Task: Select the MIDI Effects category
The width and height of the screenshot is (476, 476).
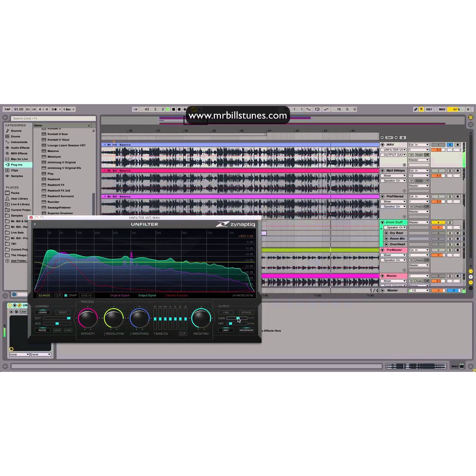Action: [19, 153]
